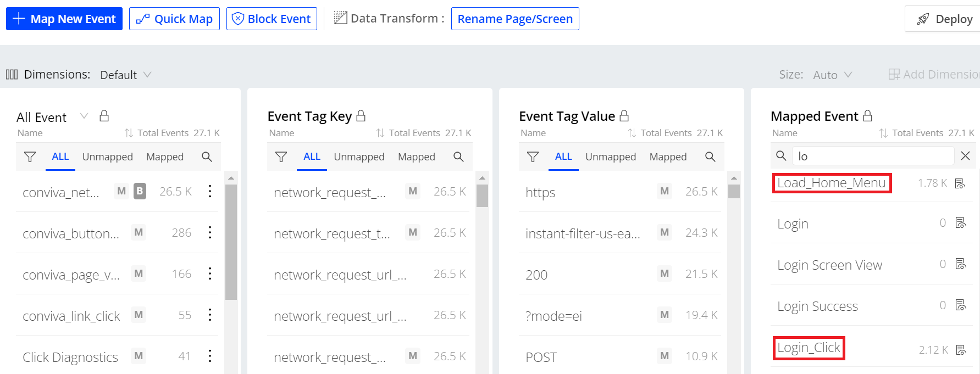This screenshot has width=980, height=374.
Task: Open the Dimensions Default dropdown
Action: click(125, 75)
